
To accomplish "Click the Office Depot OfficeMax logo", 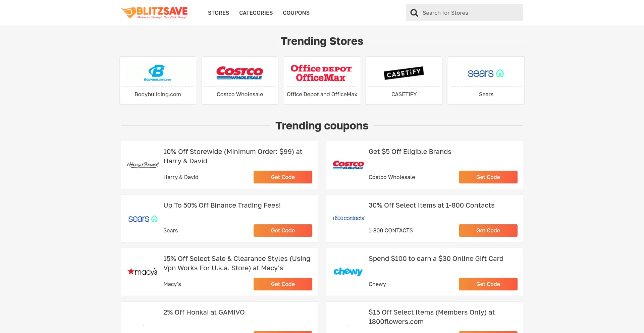I will [322, 73].
